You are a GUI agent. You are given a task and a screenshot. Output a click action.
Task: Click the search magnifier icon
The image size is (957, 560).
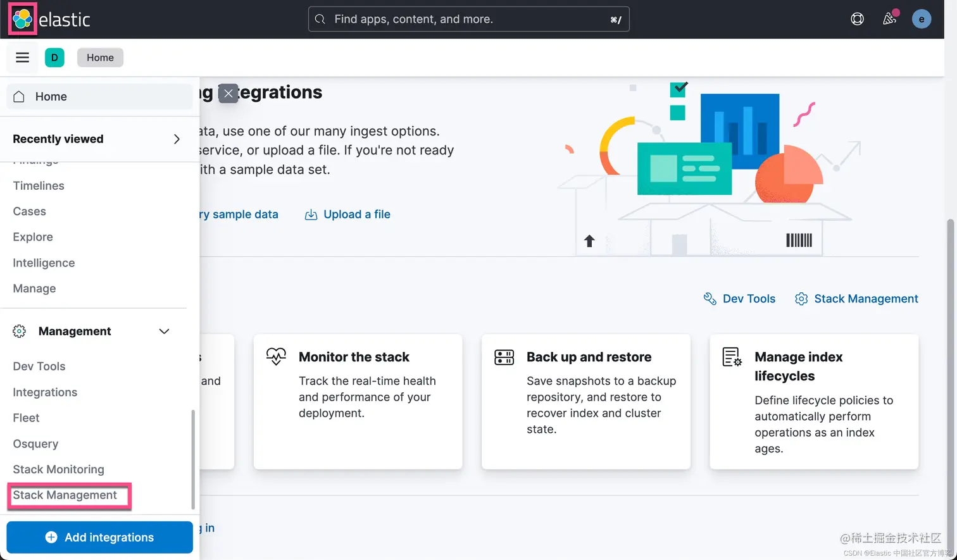[x=320, y=19]
